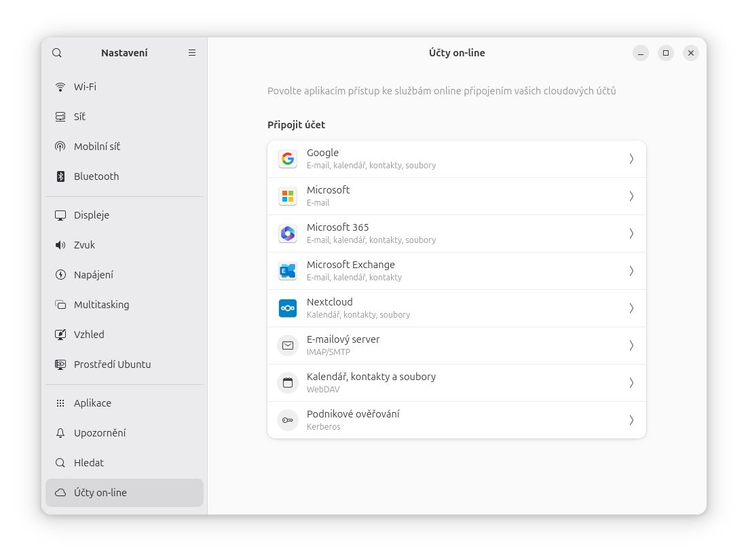
Task: Maximize the Nastavení window
Action: (665, 53)
